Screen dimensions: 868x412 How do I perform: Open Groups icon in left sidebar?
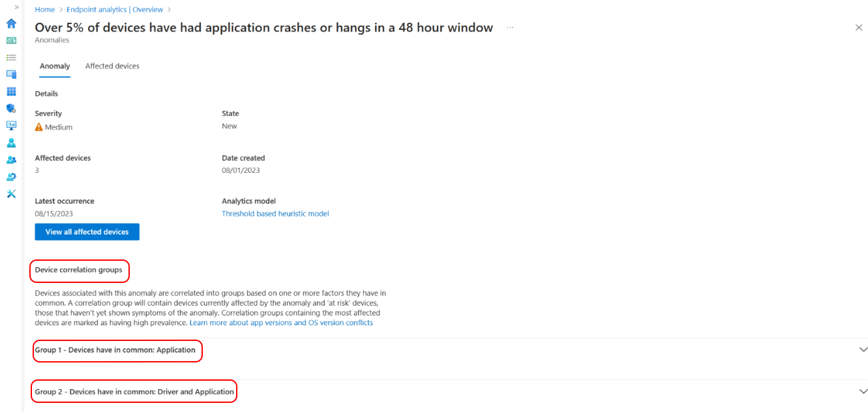(x=11, y=160)
